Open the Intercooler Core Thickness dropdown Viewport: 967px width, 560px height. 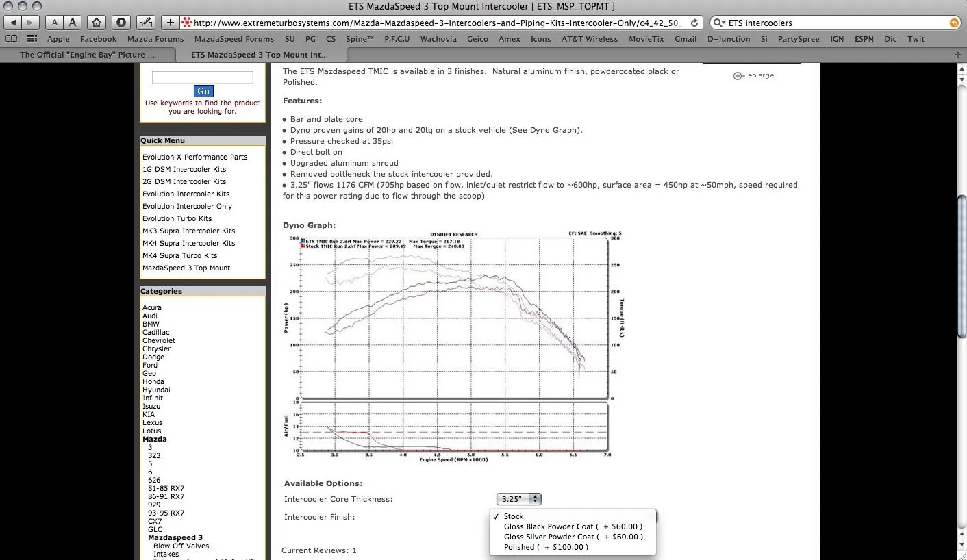click(x=518, y=499)
